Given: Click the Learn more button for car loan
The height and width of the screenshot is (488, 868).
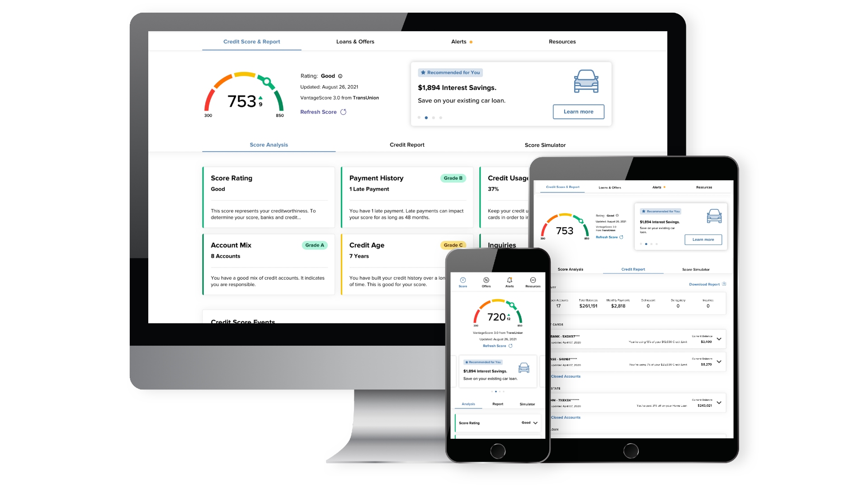Looking at the screenshot, I should tap(578, 111).
